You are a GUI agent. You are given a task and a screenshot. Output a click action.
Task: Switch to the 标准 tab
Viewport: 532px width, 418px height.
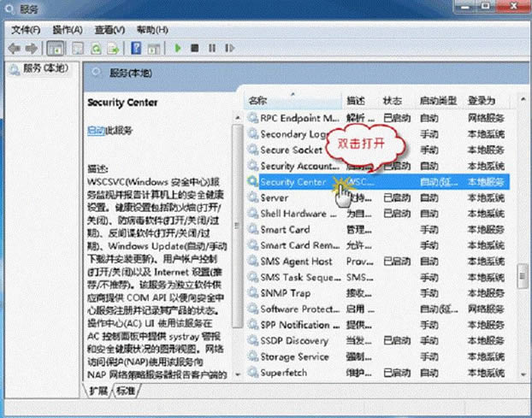pos(126,391)
